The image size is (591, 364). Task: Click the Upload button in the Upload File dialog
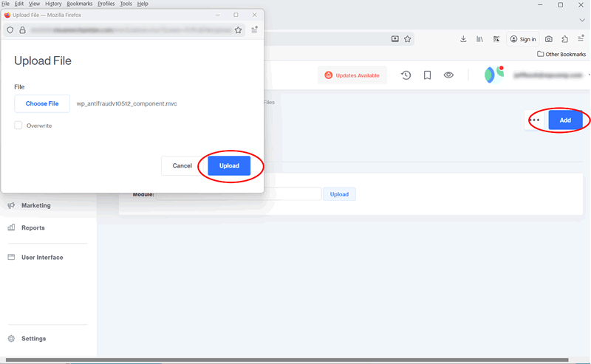point(229,166)
